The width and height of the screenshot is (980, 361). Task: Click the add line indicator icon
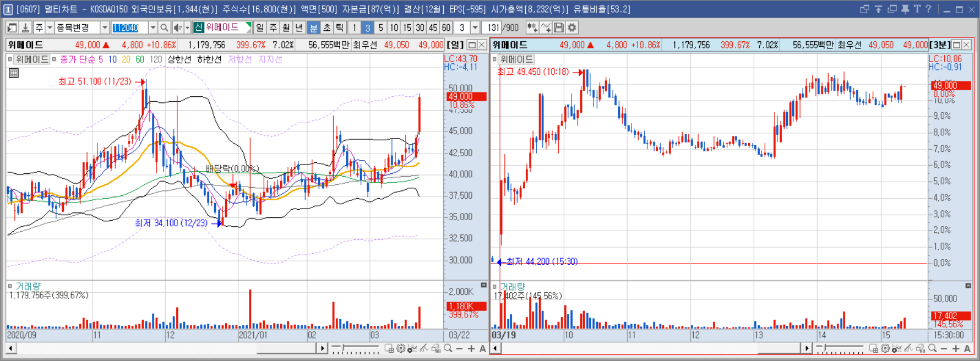pyautogui.click(x=546, y=28)
